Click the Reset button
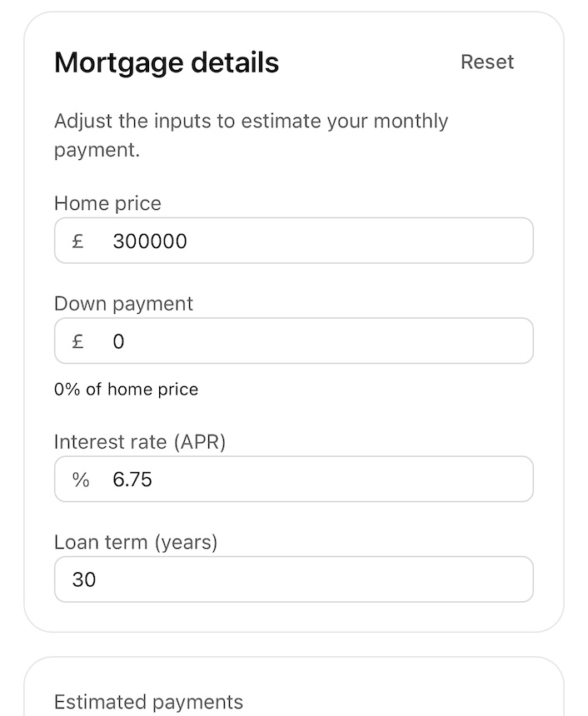The height and width of the screenshot is (716, 588). tap(487, 62)
